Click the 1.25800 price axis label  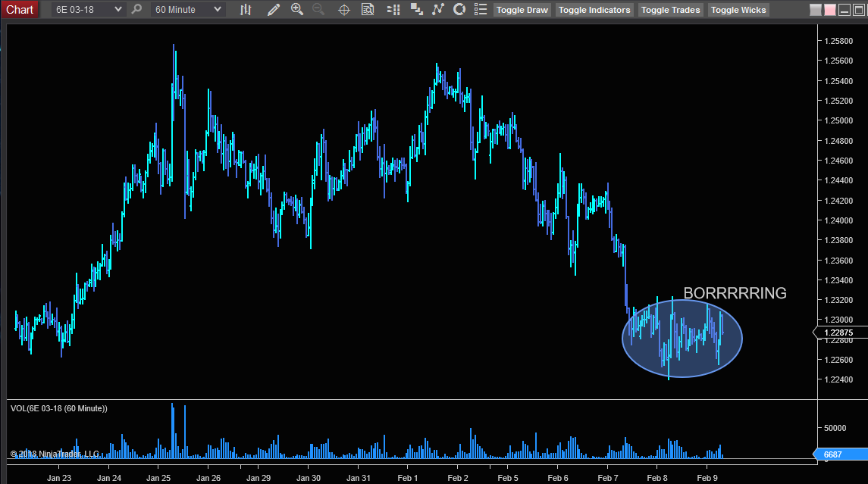pos(838,41)
